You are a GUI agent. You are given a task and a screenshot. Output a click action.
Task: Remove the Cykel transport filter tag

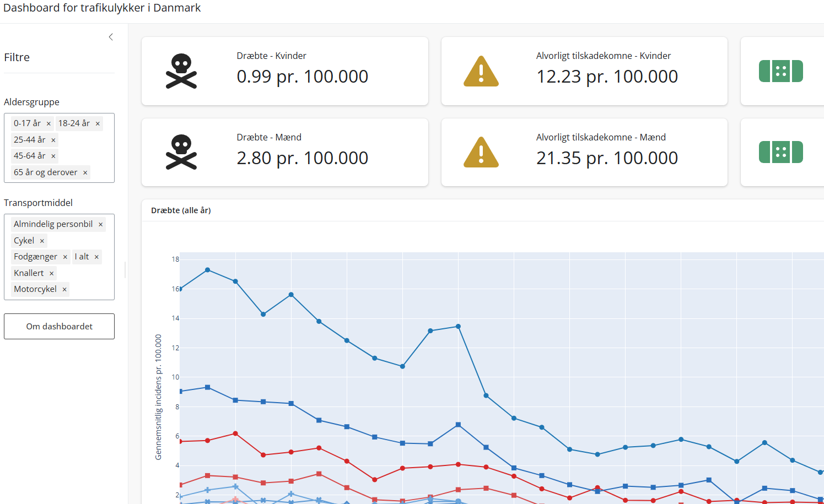(42, 241)
